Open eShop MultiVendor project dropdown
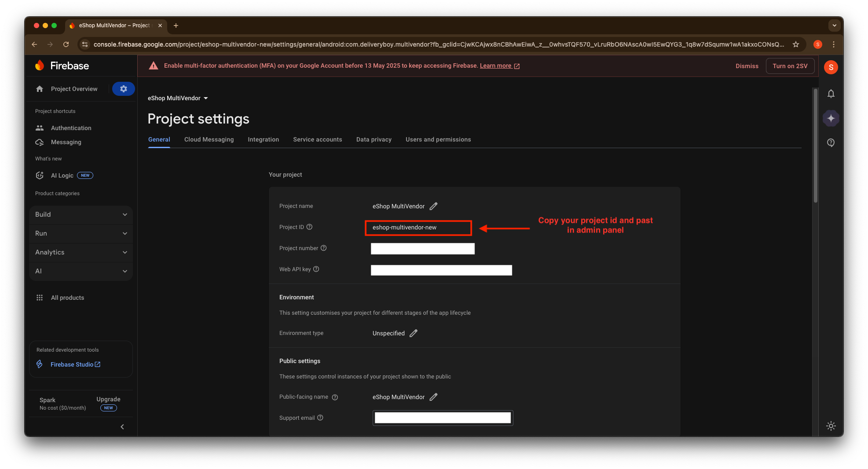Screen dimensions: 868x469 (x=178, y=98)
